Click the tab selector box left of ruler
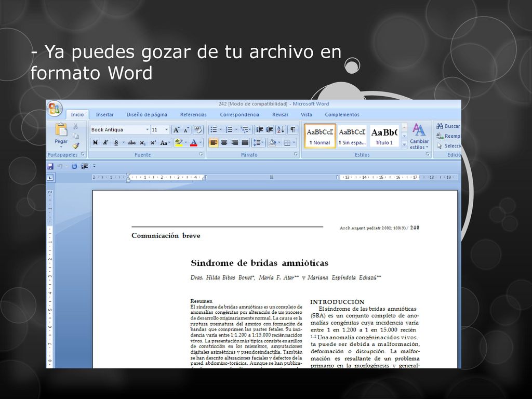 (x=50, y=178)
